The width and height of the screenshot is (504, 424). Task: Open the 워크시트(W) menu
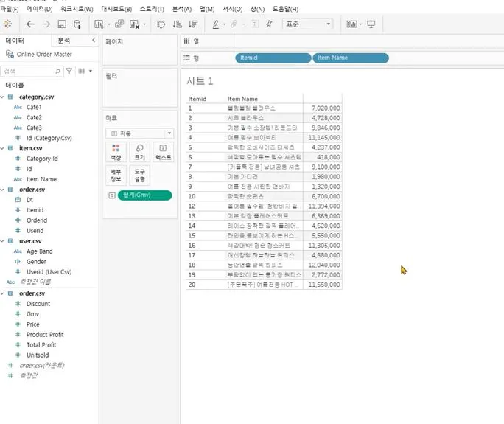tap(77, 9)
